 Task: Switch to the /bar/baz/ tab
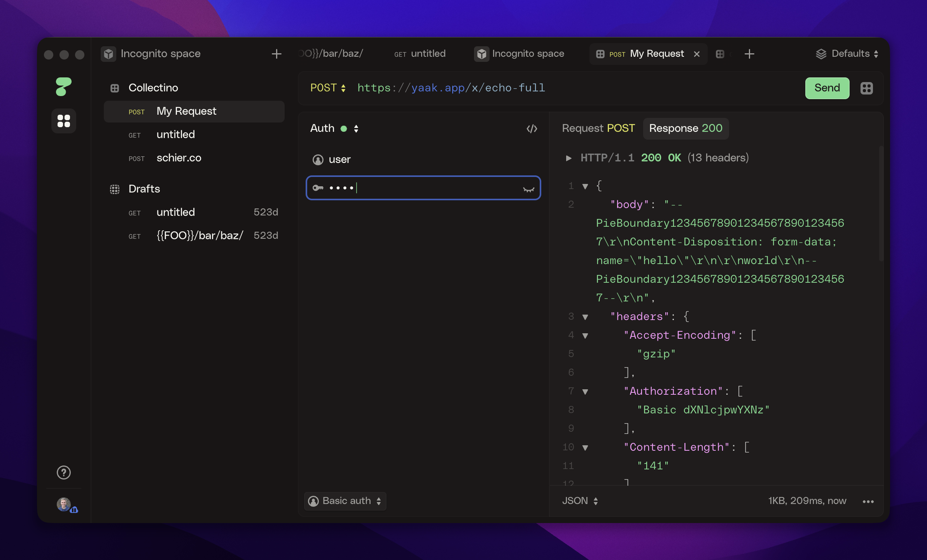(331, 54)
